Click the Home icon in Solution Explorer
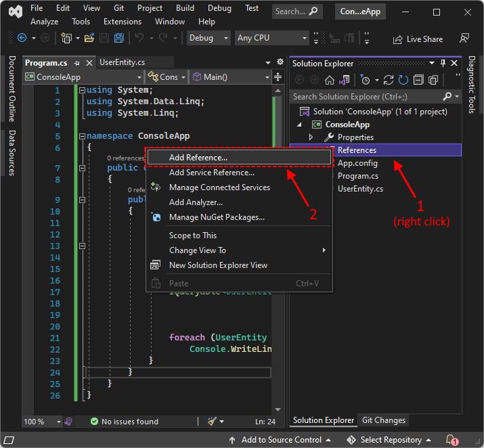Image resolution: width=484 pixels, height=448 pixels. point(330,80)
